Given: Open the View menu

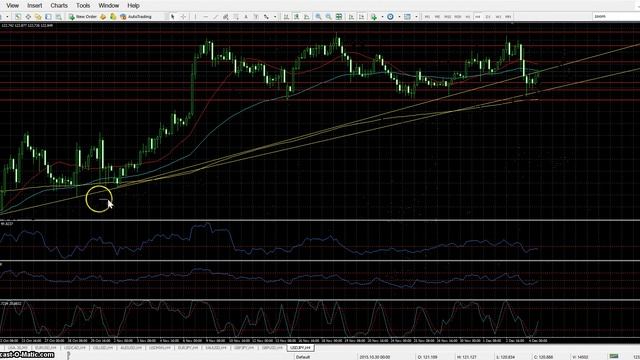Looking at the screenshot, I should pyautogui.click(x=12, y=6).
